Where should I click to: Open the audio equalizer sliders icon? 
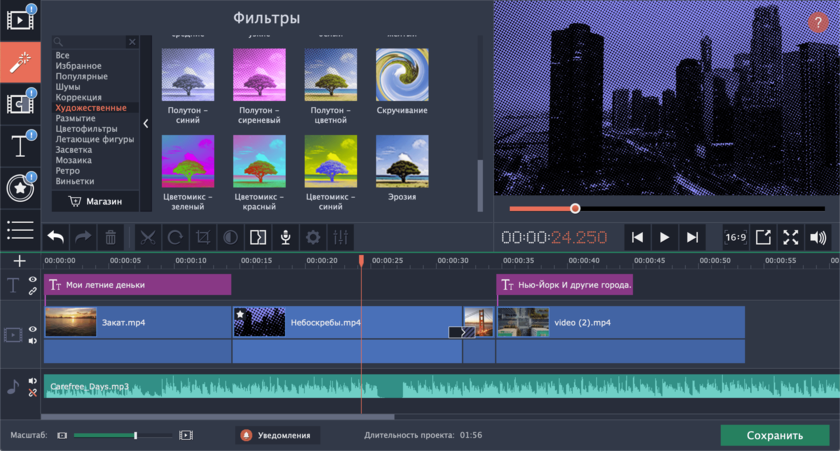click(x=340, y=237)
